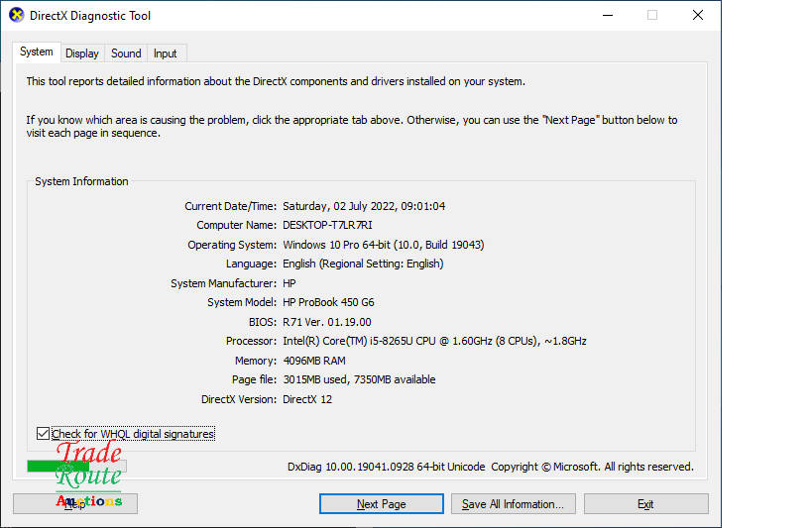The height and width of the screenshot is (528, 812).
Task: Close the DirectX Diagnostic Tool window
Action: click(698, 15)
